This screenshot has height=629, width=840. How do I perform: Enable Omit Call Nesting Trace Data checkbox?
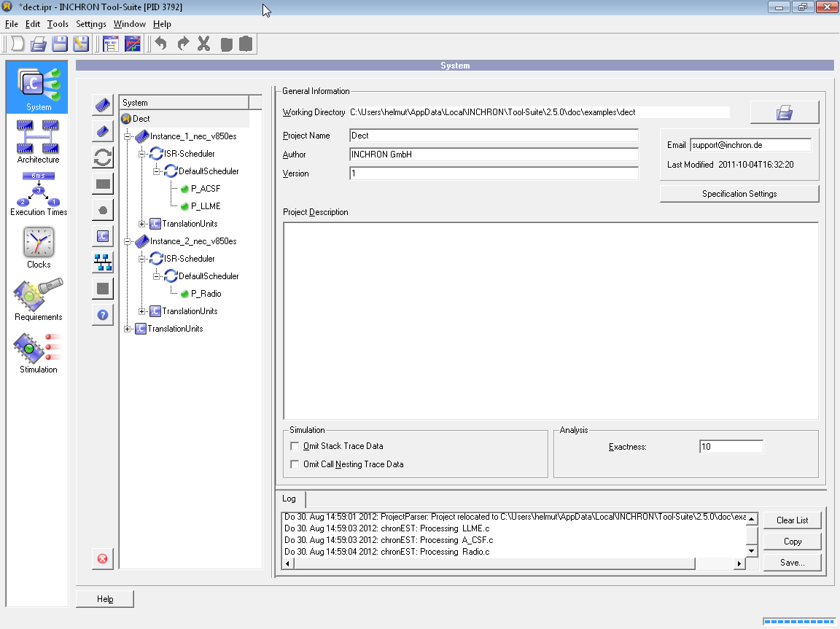coord(295,464)
